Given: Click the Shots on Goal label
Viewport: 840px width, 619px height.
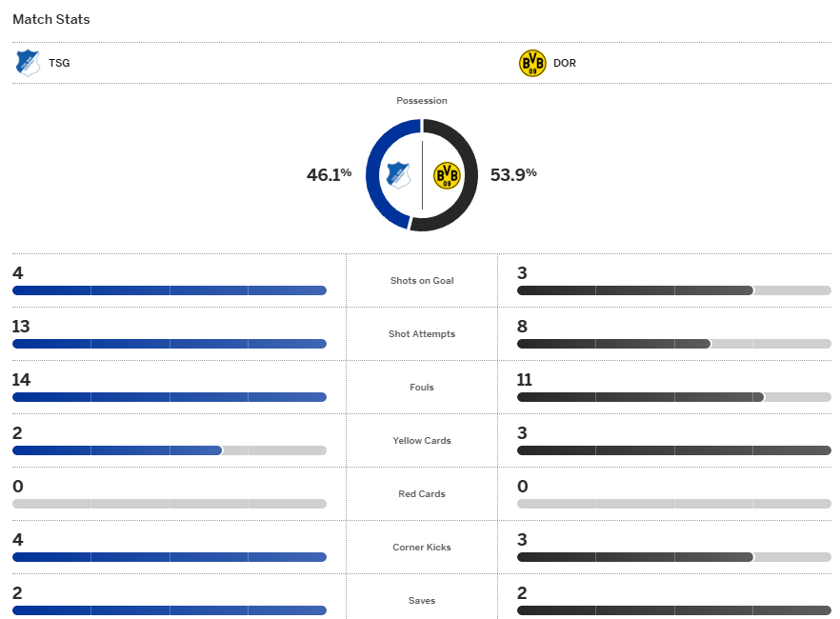Looking at the screenshot, I should point(422,281).
